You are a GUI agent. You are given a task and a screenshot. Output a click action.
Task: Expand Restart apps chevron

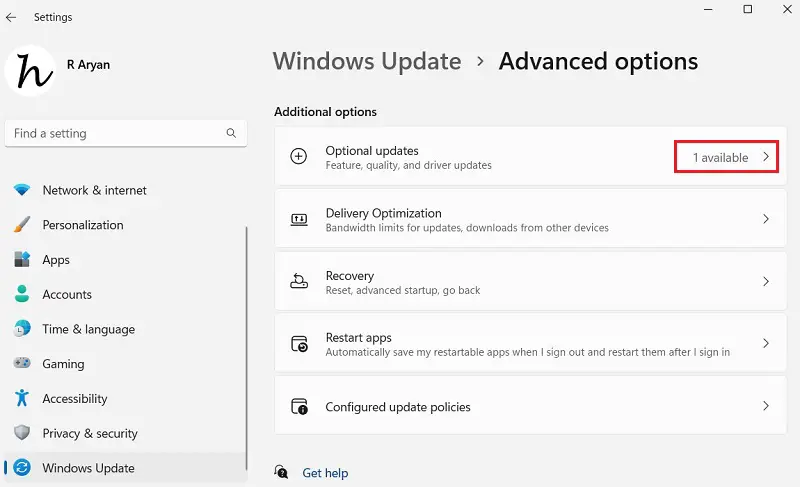pos(766,344)
